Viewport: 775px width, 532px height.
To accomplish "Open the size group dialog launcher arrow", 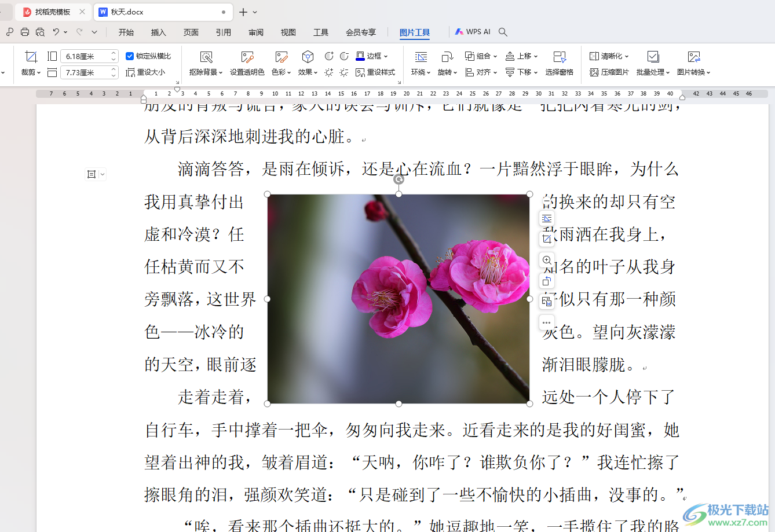I will point(177,83).
